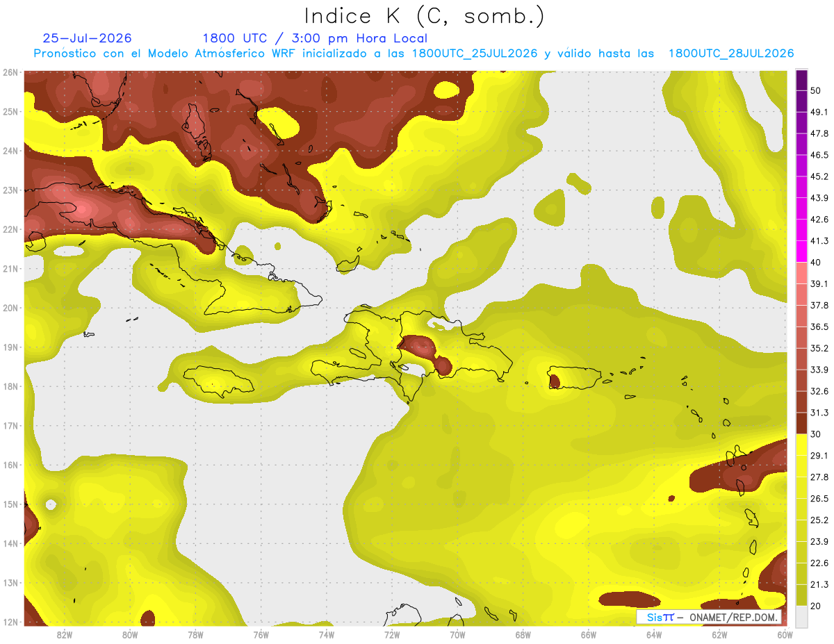Click the colorbar value "39.1"
834x644 pixels.
point(819,283)
